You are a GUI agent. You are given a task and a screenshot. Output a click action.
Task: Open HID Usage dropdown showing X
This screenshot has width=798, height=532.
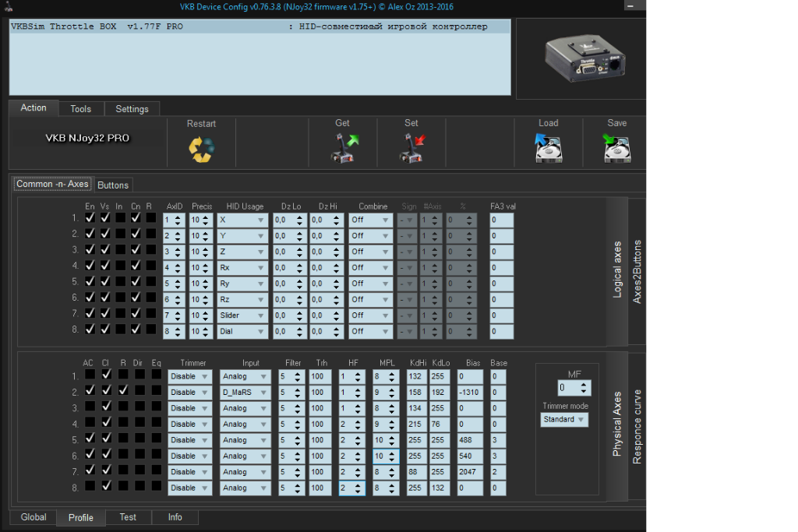click(243, 220)
